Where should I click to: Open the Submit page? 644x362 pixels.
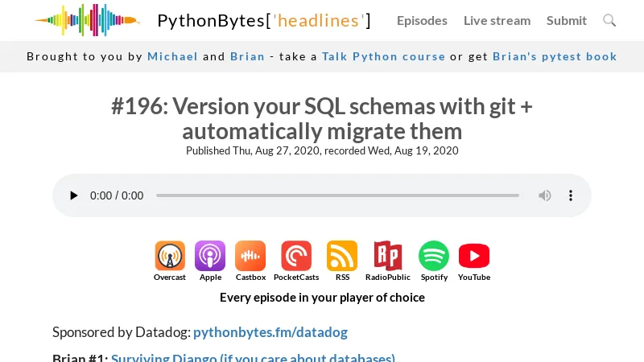(567, 20)
